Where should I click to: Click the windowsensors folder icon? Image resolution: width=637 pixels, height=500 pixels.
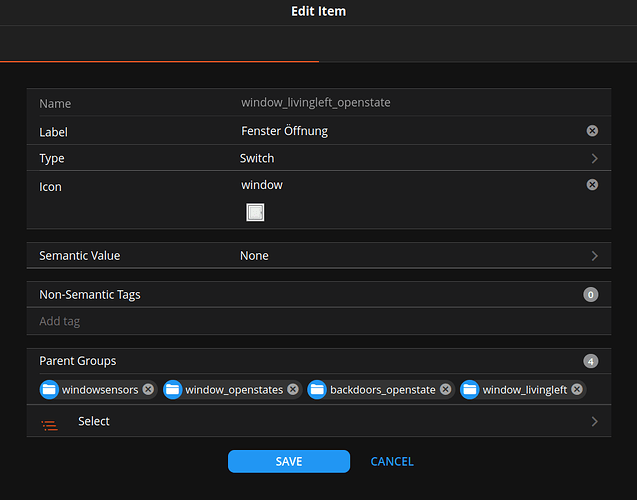pyautogui.click(x=50, y=389)
